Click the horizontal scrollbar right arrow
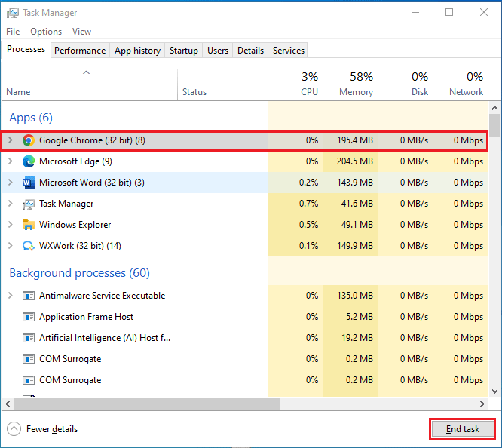The height and width of the screenshot is (448, 502). [x=482, y=404]
